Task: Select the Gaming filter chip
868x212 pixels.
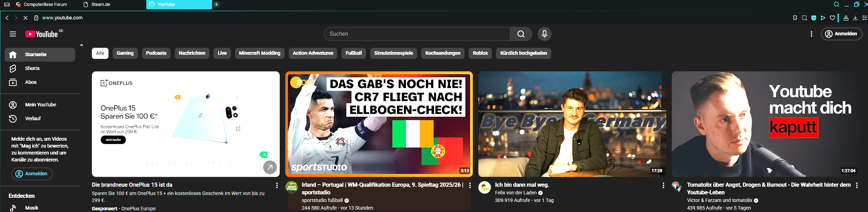Action: [125, 53]
